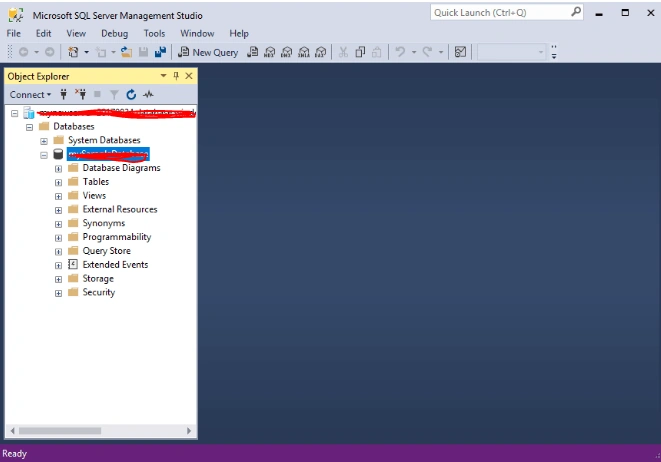This screenshot has width=661, height=462.
Task: Click the Save All icon
Action: click(x=160, y=52)
